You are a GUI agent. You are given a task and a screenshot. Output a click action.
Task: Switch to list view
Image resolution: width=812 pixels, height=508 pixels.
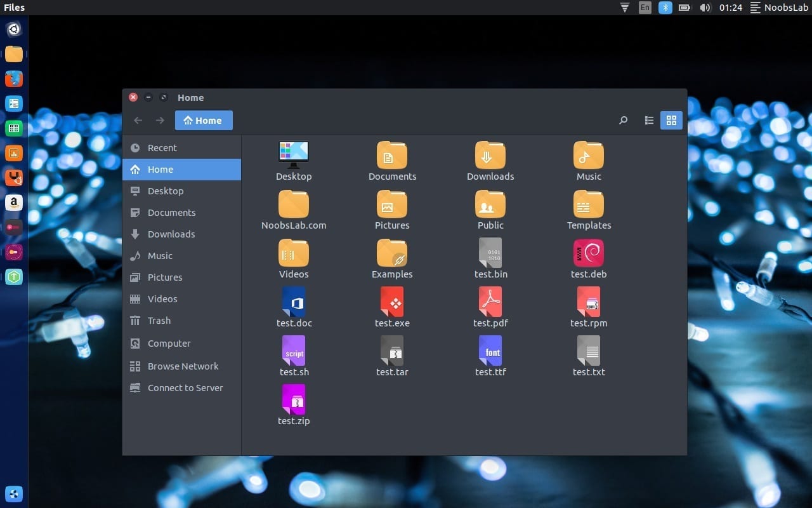coord(649,120)
